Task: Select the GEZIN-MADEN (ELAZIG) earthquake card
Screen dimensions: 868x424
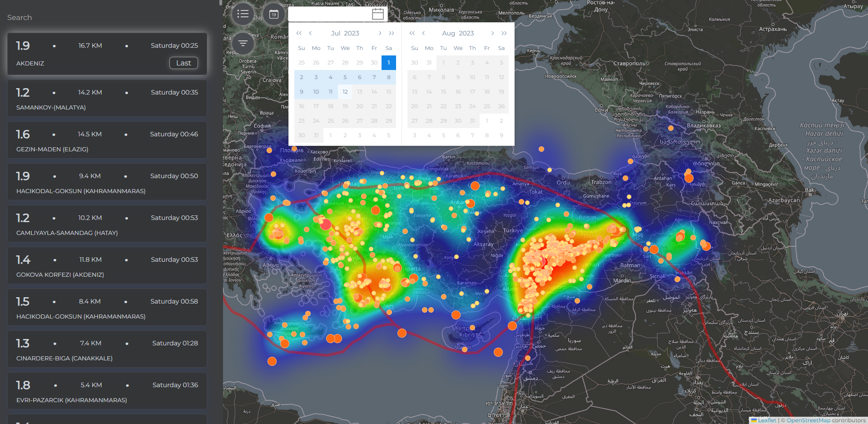Action: [x=107, y=140]
